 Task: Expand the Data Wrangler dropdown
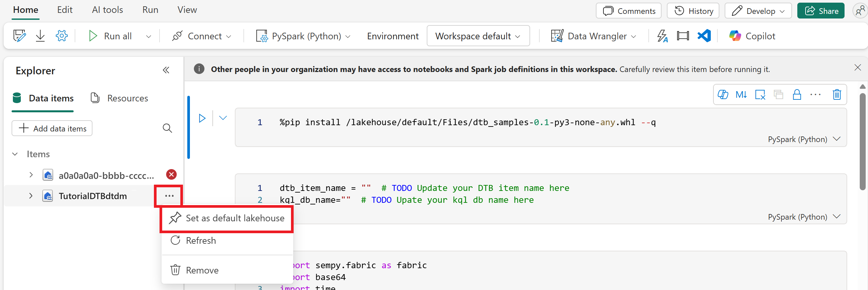[x=633, y=36]
